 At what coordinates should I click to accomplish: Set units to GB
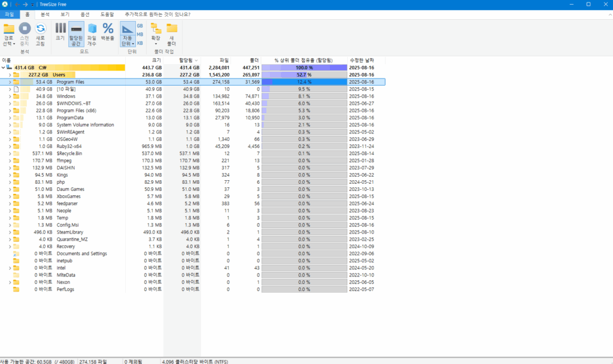[139, 26]
